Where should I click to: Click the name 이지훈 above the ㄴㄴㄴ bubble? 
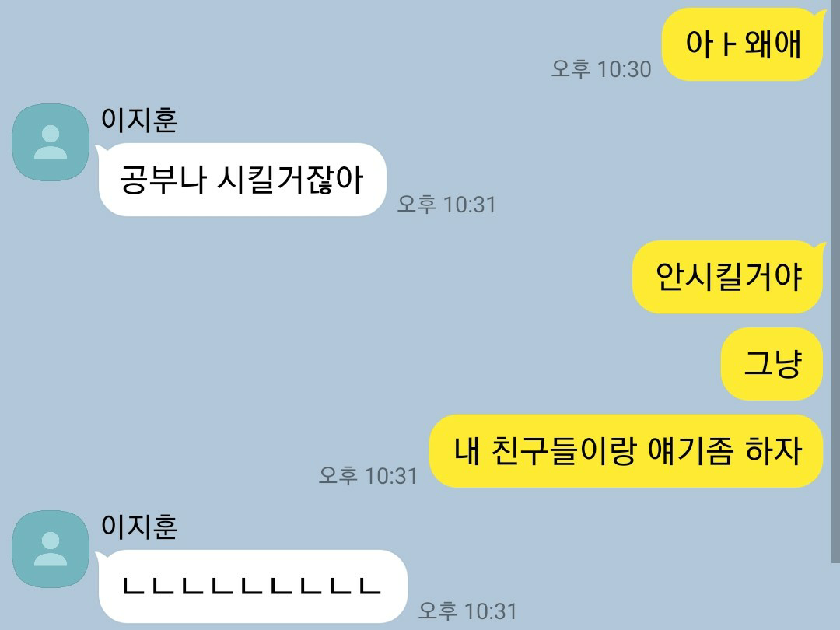pos(139,526)
